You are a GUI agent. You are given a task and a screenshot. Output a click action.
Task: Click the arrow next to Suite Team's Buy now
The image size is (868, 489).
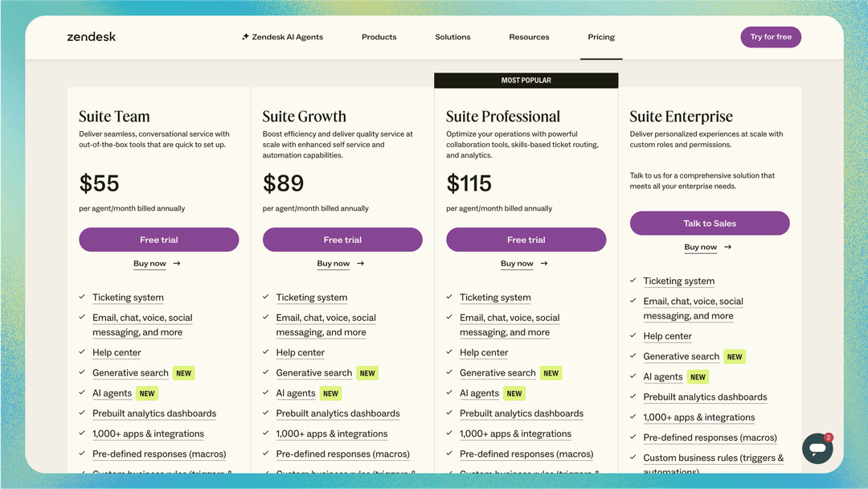click(x=177, y=263)
